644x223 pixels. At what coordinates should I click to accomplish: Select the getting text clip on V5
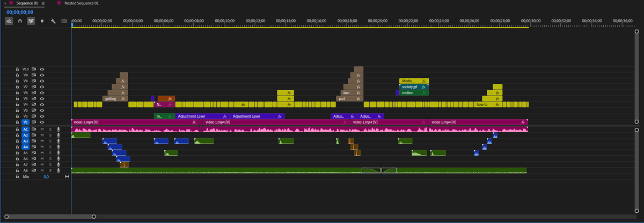(115, 98)
